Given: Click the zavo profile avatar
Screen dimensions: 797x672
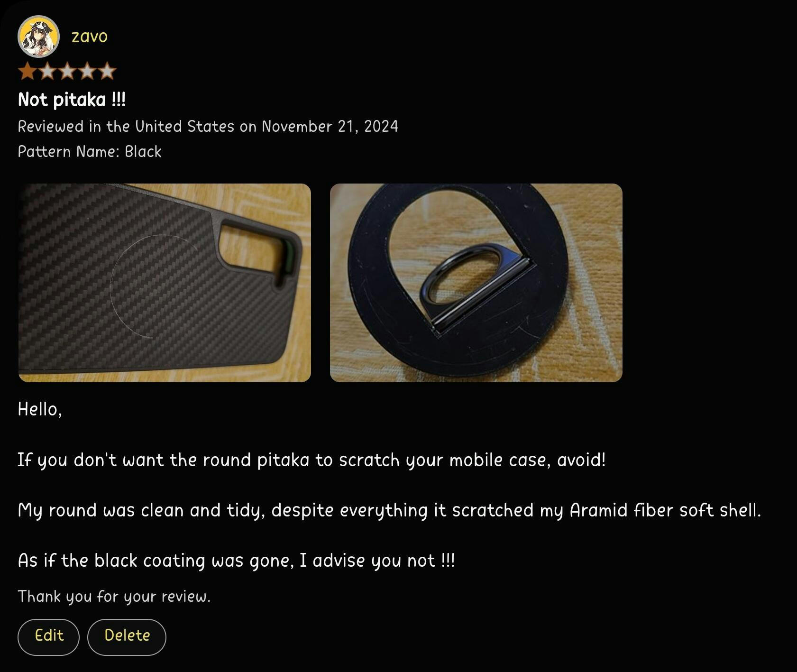Looking at the screenshot, I should 38,37.
